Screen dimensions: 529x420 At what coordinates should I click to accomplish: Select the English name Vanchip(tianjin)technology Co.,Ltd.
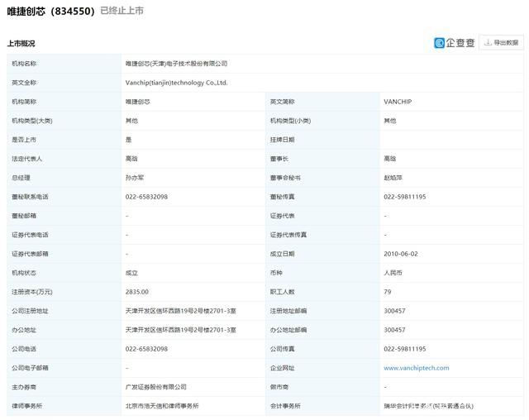tap(176, 83)
